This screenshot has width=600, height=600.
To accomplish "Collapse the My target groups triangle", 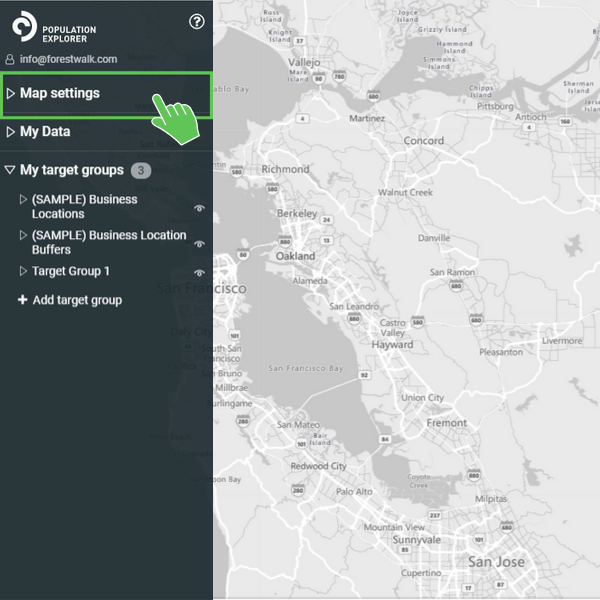I will click(10, 170).
